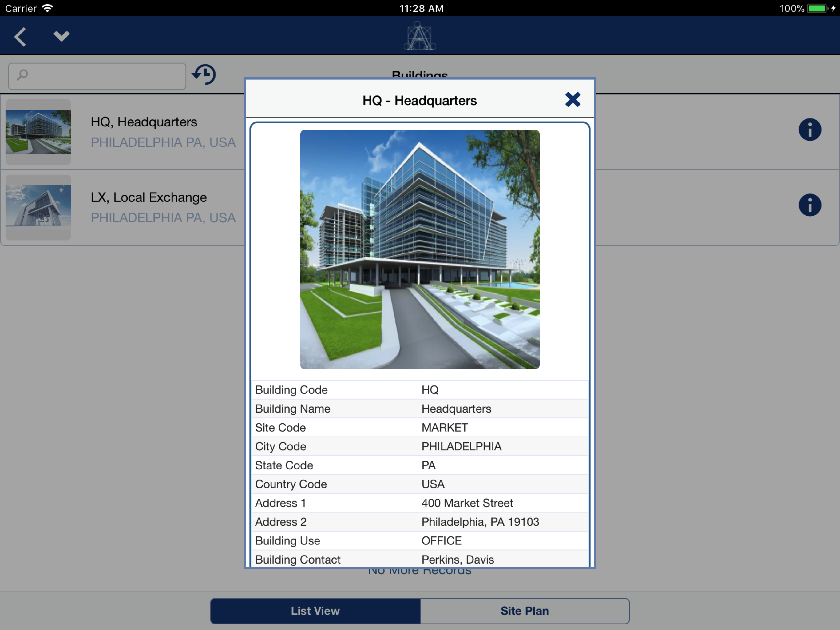The width and height of the screenshot is (840, 630).
Task: Tap the battery indicator in status bar
Action: (817, 8)
